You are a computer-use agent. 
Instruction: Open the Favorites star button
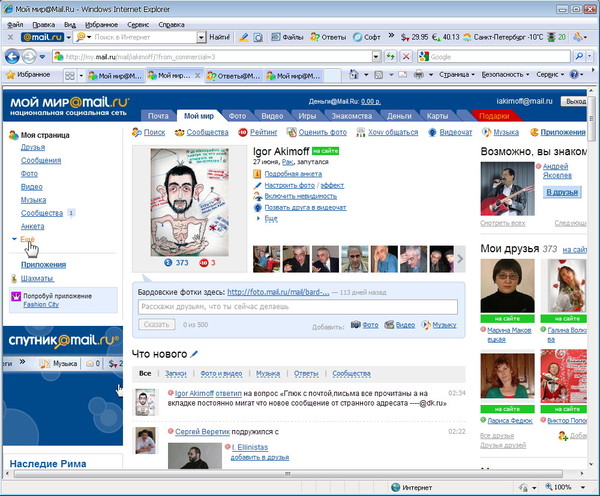point(29,75)
